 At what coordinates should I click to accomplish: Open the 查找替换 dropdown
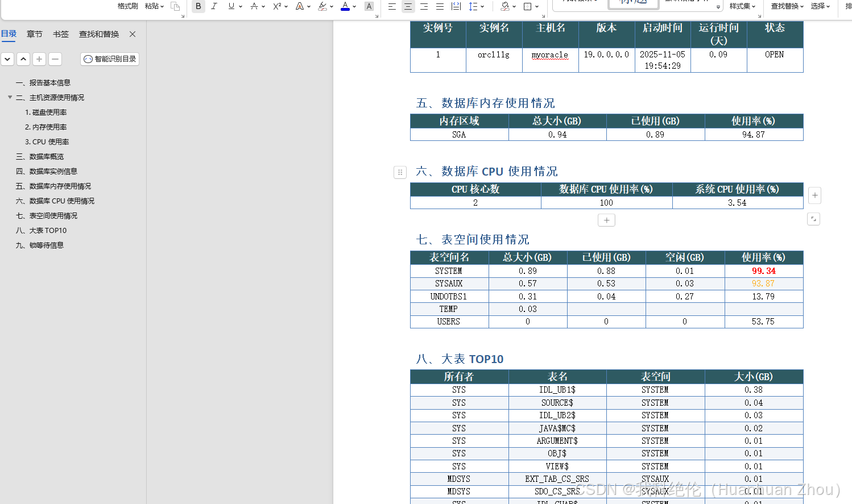click(x=787, y=6)
